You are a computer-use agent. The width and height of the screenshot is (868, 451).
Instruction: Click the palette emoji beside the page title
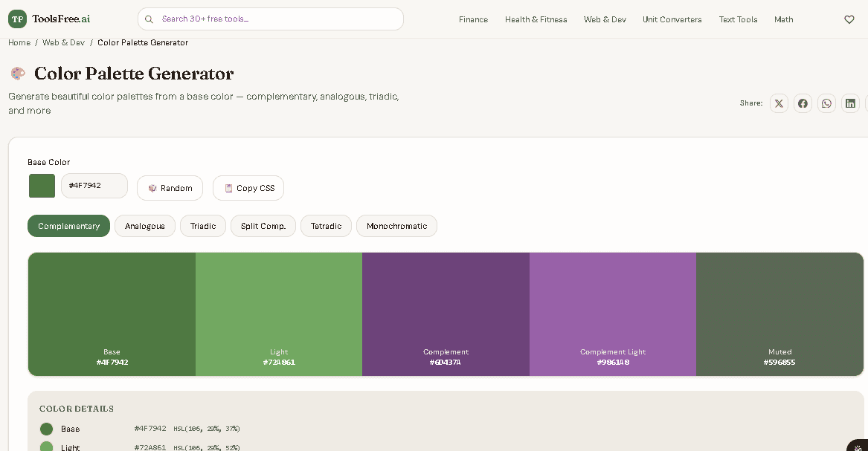[x=18, y=74]
